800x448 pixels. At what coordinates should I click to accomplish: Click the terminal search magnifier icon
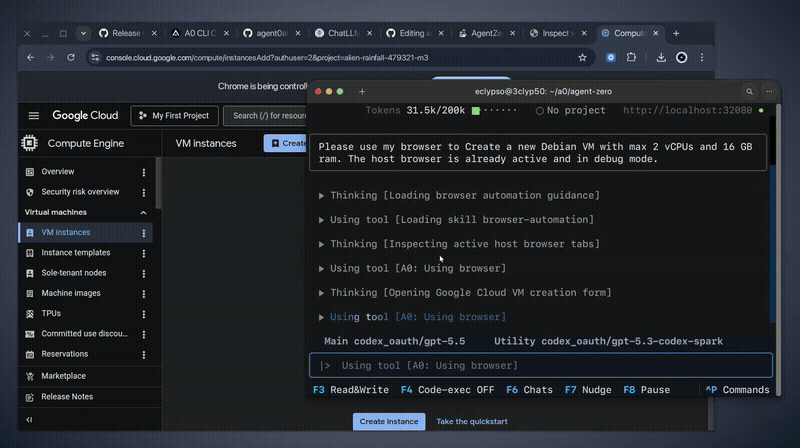(749, 92)
